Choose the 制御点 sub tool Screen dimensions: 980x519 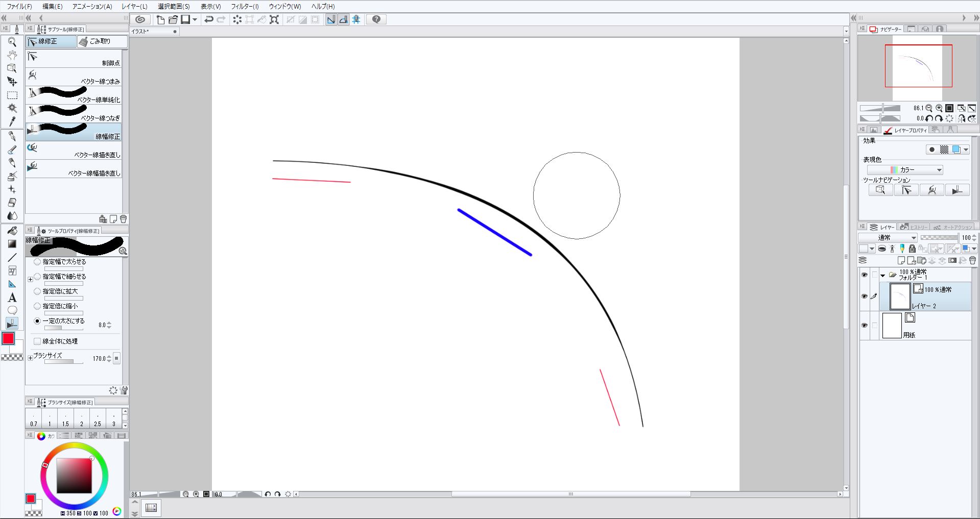tap(74, 59)
